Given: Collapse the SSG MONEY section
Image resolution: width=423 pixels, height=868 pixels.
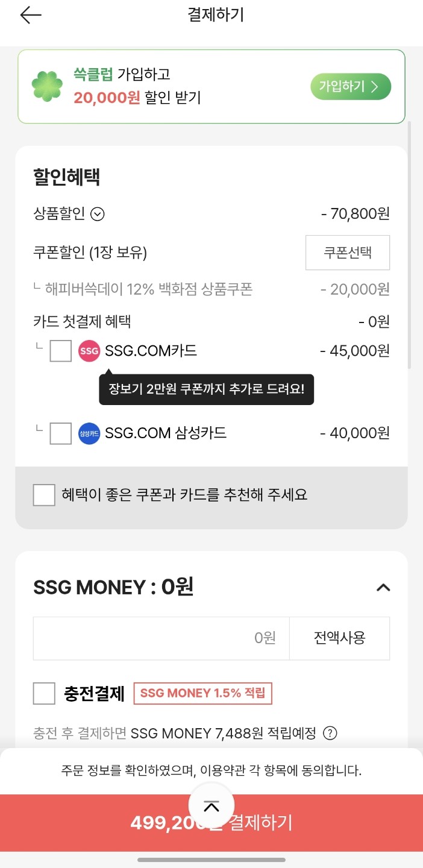Looking at the screenshot, I should click(x=383, y=587).
